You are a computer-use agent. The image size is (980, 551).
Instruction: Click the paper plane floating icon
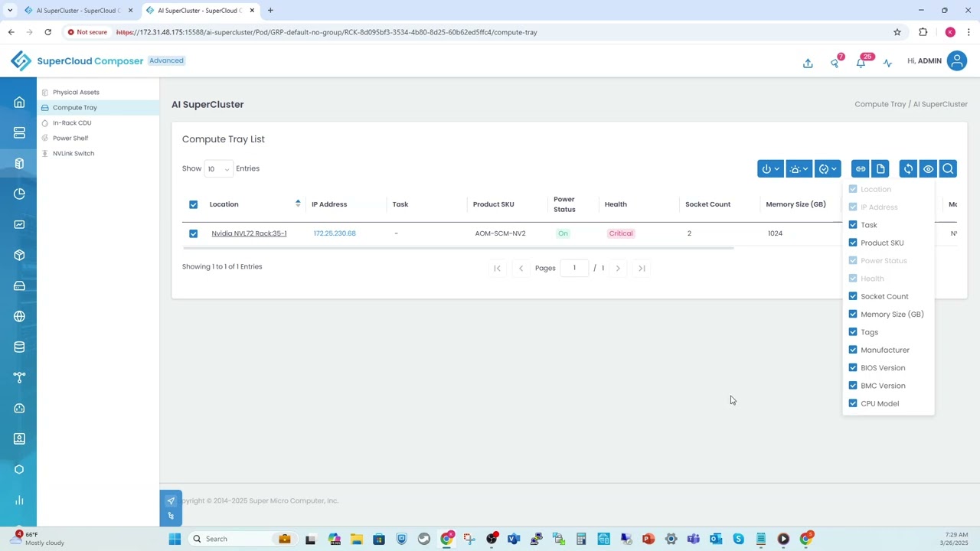pos(171,501)
